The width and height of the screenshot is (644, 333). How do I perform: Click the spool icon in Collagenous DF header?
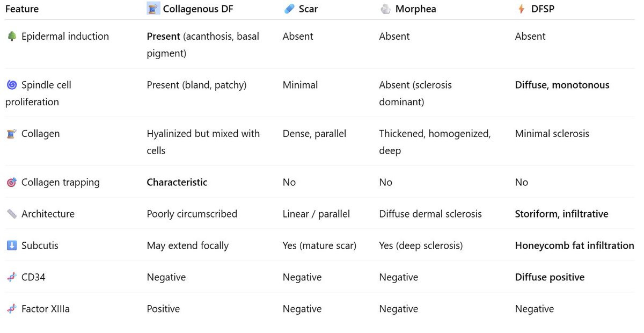[x=153, y=9]
